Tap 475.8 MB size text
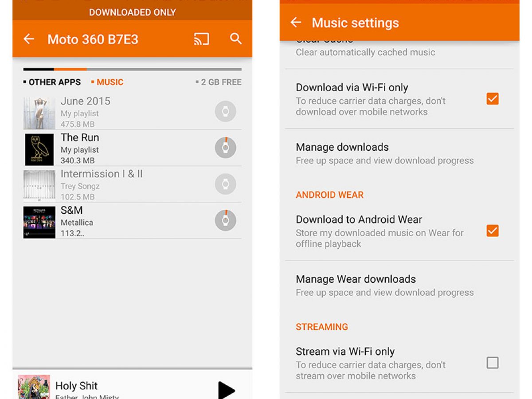Image resolution: width=532 pixels, height=399 pixels. tap(78, 124)
